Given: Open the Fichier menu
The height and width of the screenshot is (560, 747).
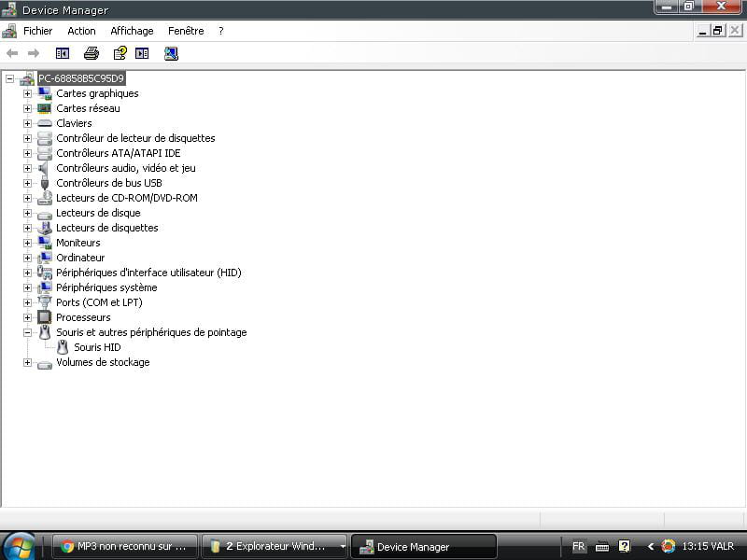Looking at the screenshot, I should [37, 31].
